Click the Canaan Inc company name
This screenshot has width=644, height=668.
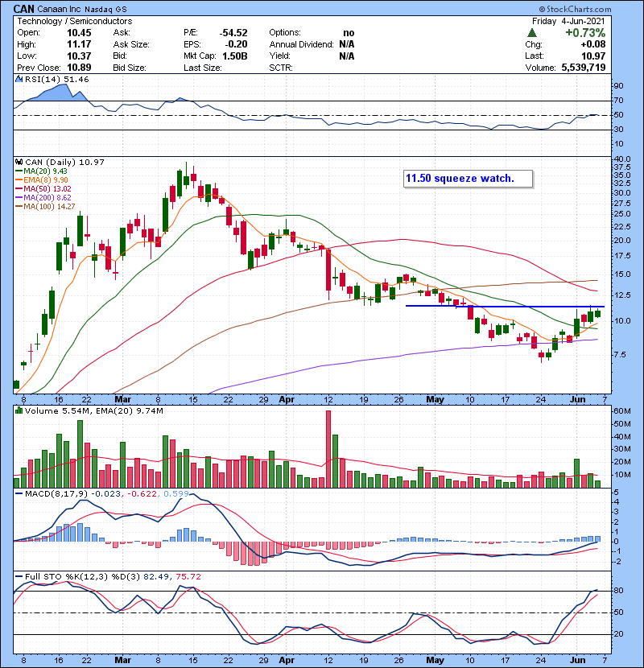click(60, 9)
